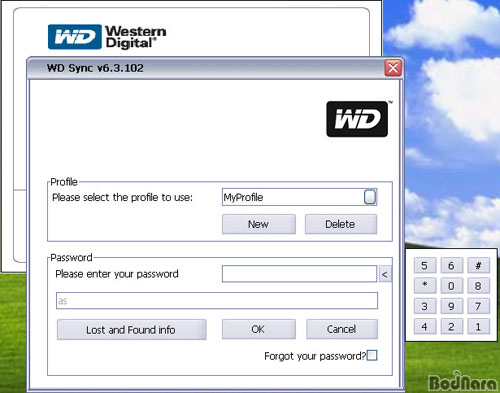
Task: Tap keypad key 7
Action: click(478, 306)
